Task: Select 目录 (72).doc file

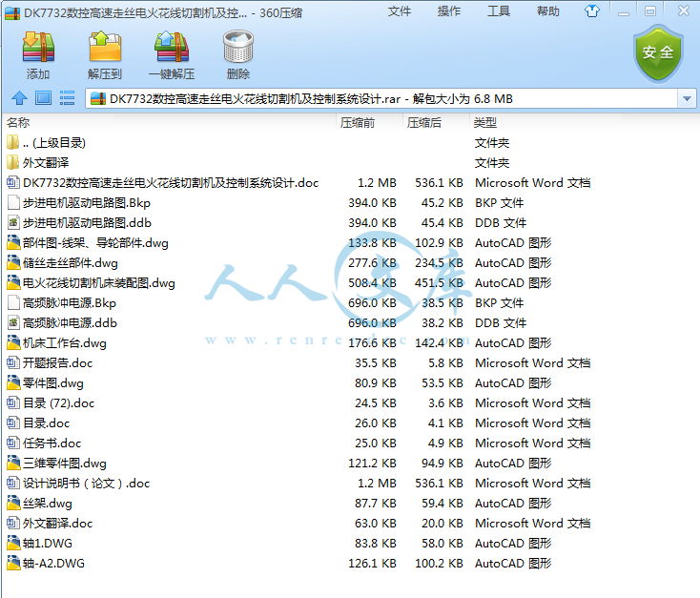Action: [x=58, y=402]
